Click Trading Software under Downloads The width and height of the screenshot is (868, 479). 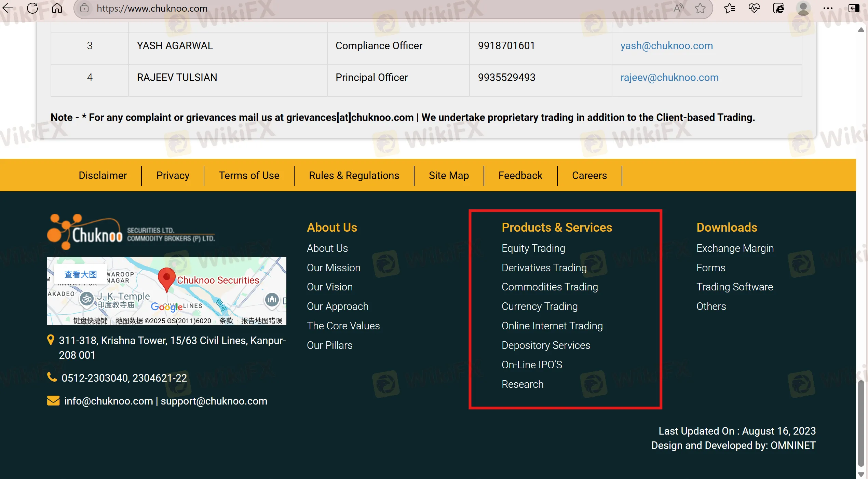(735, 287)
